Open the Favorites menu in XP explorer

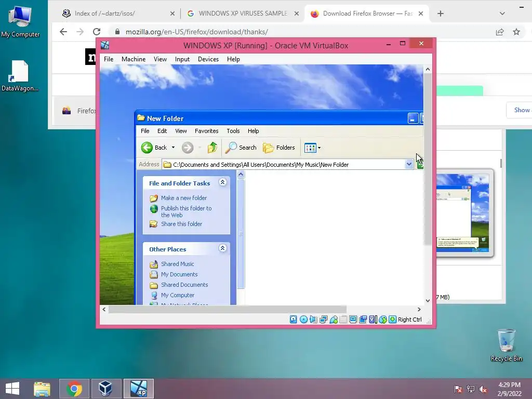point(207,131)
